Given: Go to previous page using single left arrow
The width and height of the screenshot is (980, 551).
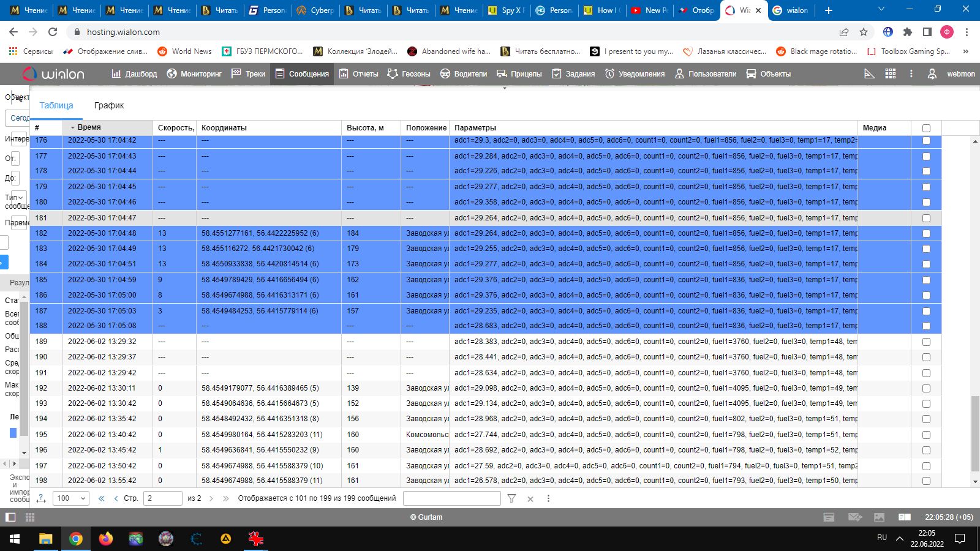Looking at the screenshot, I should (116, 498).
